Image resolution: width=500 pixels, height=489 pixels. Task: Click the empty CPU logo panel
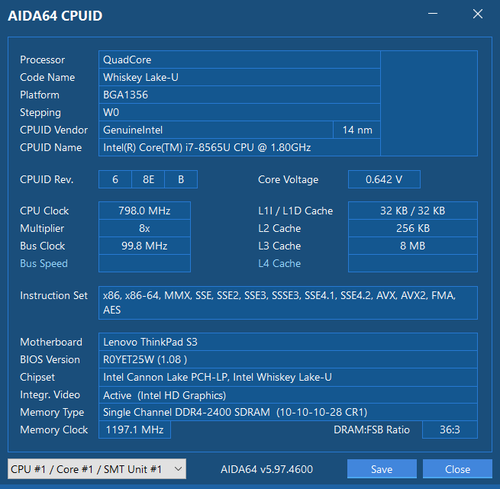coord(429,103)
